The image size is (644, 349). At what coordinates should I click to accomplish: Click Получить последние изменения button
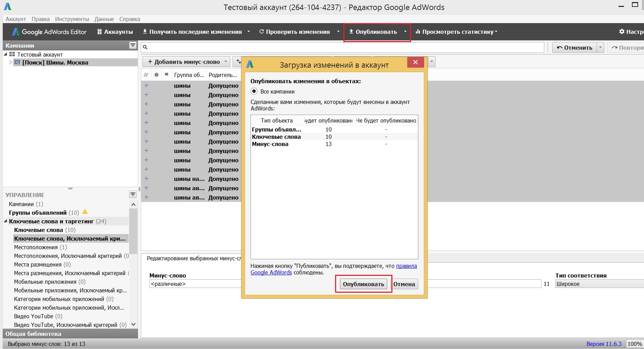click(x=192, y=32)
